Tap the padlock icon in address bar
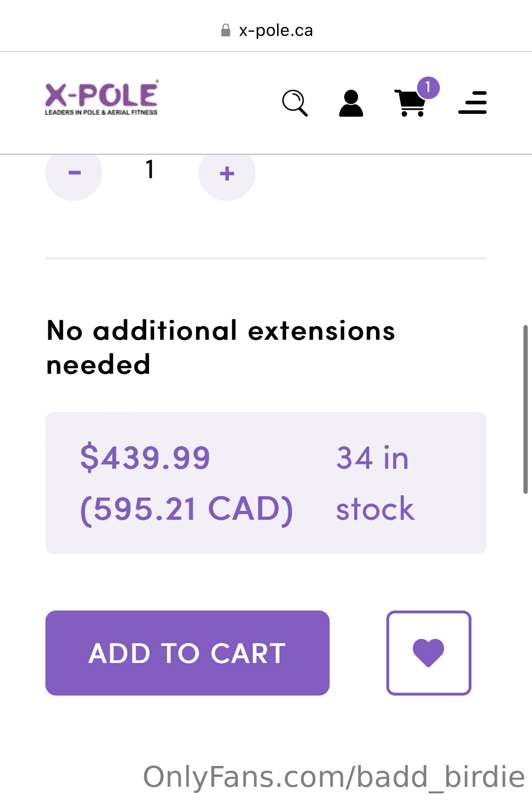This screenshot has width=532, height=800. tap(225, 30)
